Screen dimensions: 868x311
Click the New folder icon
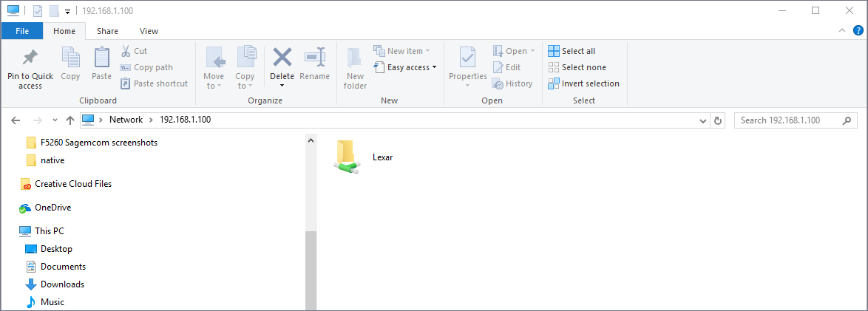355,58
